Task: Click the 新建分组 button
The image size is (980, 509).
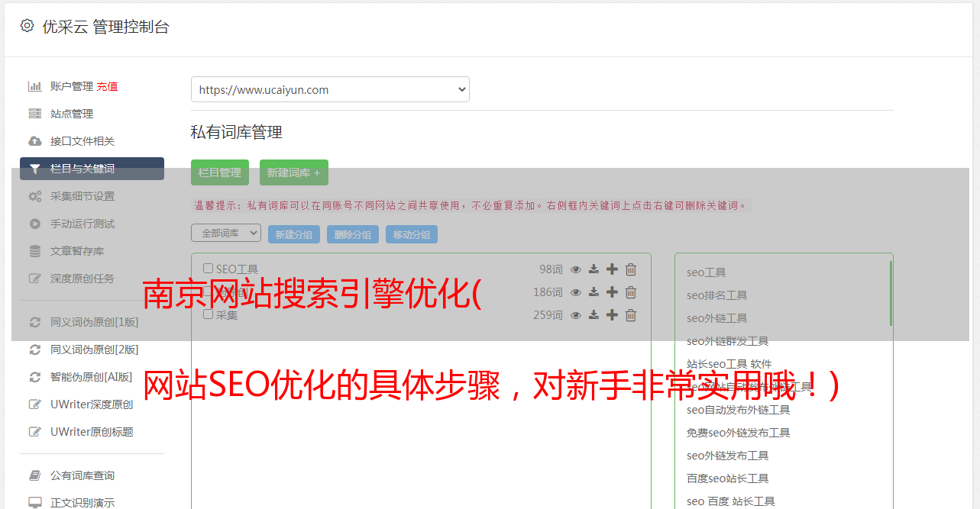Action: click(x=294, y=234)
